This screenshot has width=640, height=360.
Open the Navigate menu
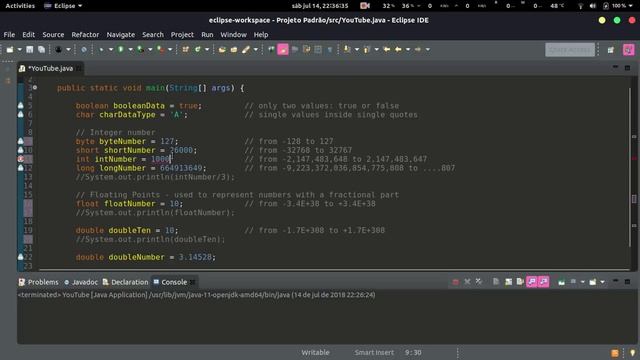pos(120,35)
